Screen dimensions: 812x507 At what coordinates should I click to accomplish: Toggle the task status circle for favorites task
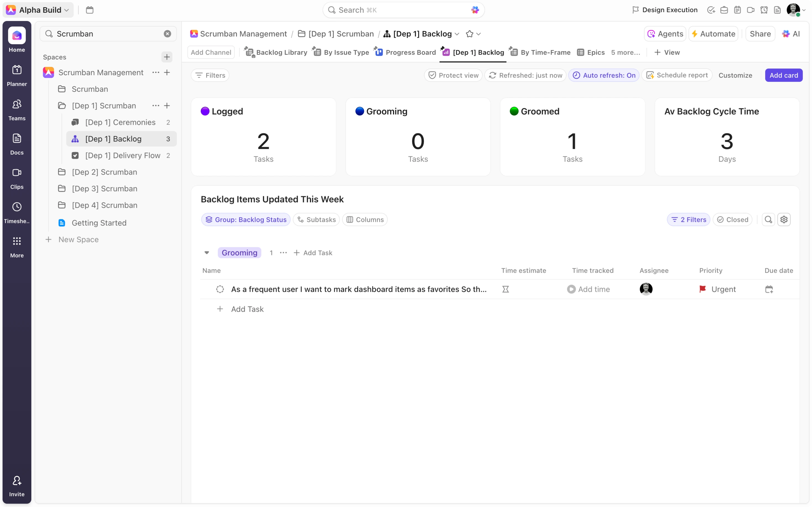point(220,289)
